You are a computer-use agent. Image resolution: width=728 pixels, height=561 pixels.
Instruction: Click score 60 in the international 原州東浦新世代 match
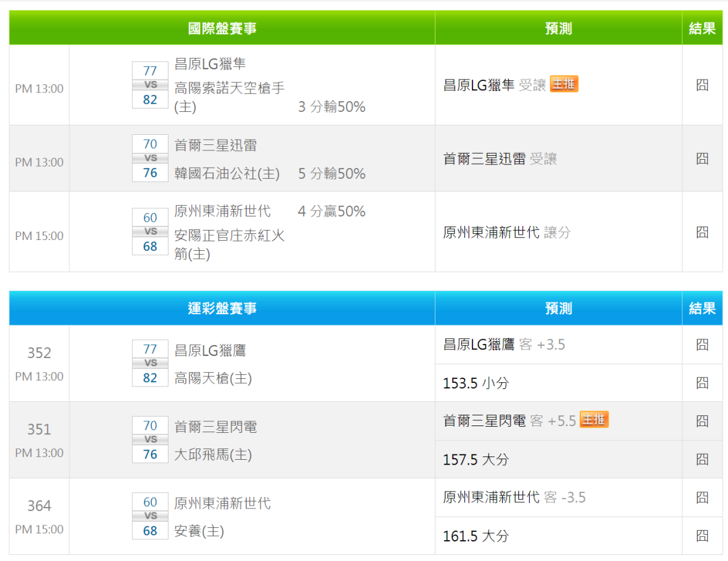coord(150,218)
